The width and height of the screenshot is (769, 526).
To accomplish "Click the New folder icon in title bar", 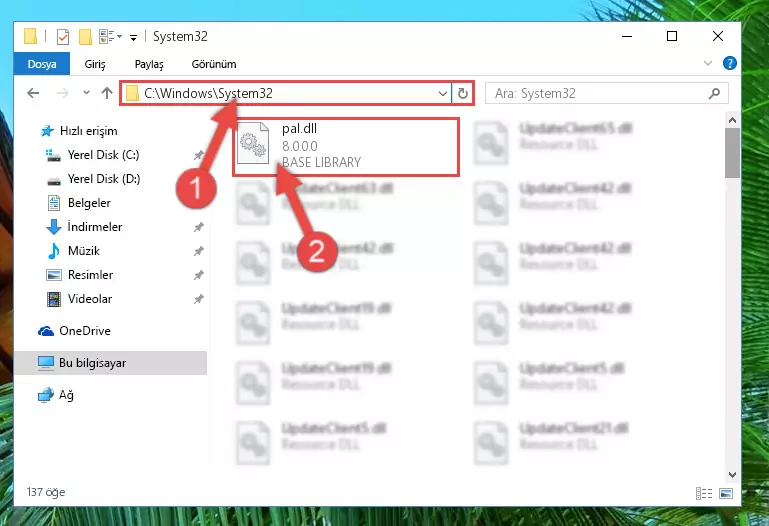I will (x=85, y=37).
